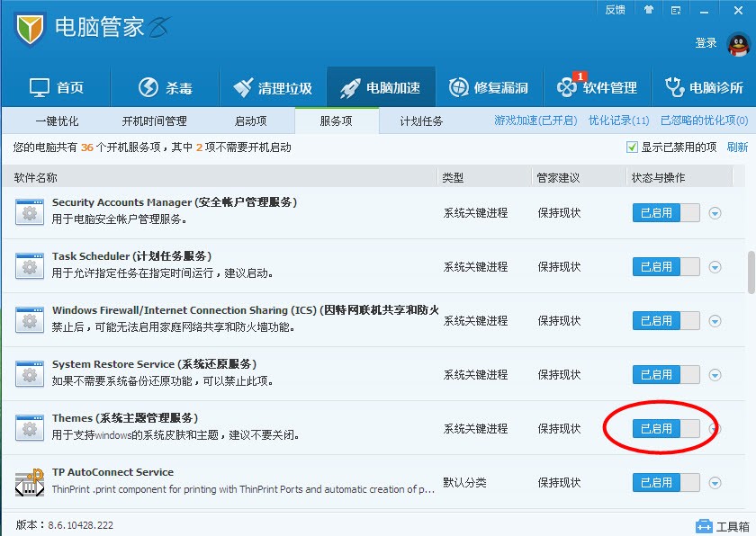Sort by 软件名称 column header
Viewport: 756px width, 536px height.
pos(36,178)
